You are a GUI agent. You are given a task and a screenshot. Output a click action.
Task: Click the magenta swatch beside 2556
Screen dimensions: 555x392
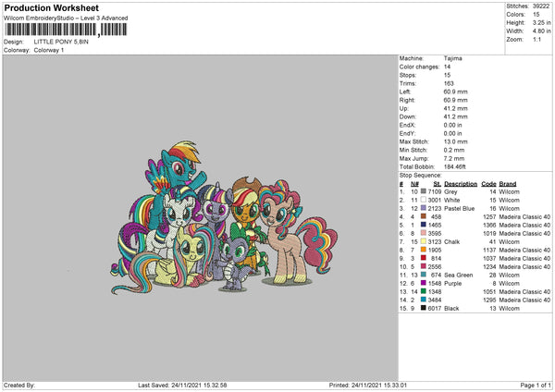[x=424, y=266]
